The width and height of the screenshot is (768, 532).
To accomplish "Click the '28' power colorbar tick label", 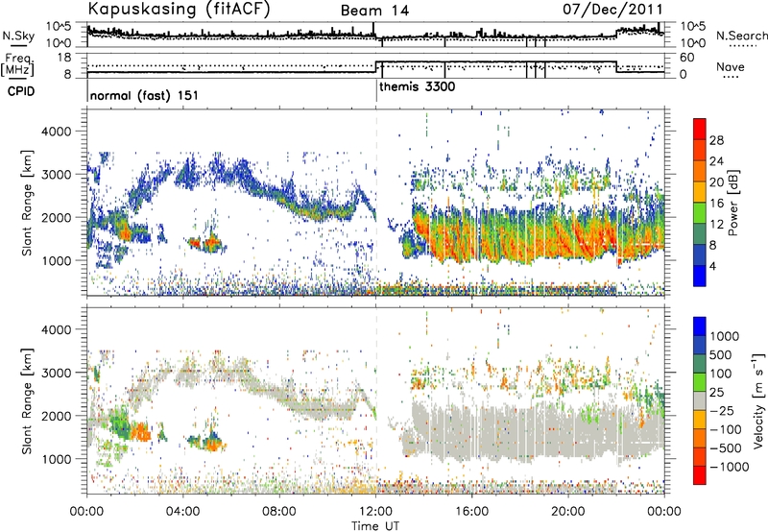I will coord(716,140).
